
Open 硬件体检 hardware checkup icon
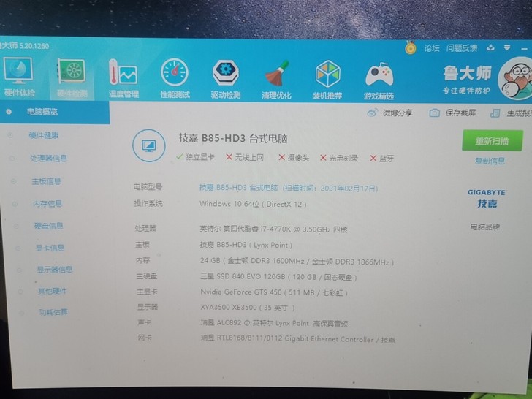[19, 77]
